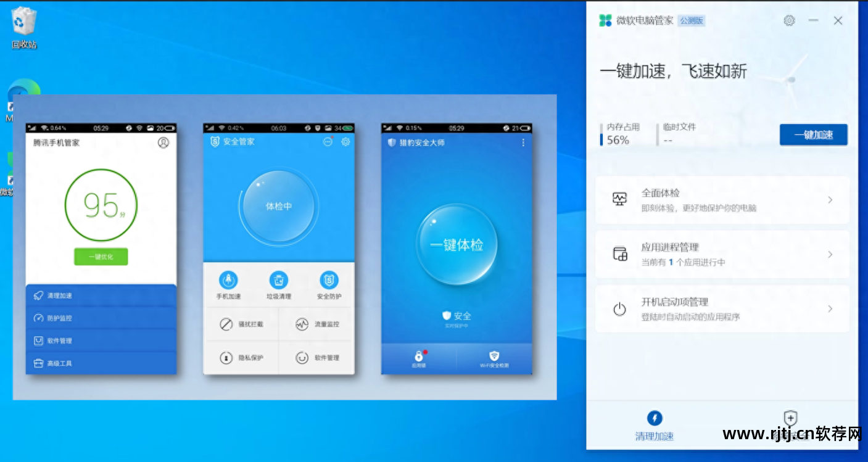Open 高级工具 in 腾讯手机管家 list
This screenshot has height=462, width=868.
[101, 363]
